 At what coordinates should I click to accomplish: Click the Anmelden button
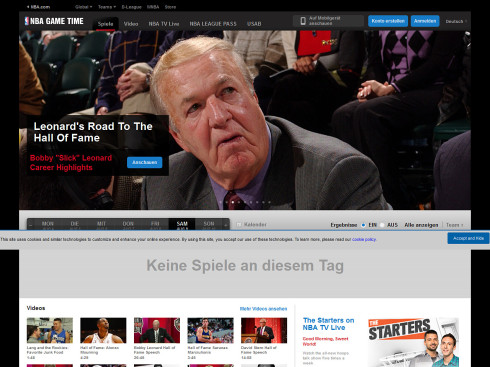click(x=425, y=21)
